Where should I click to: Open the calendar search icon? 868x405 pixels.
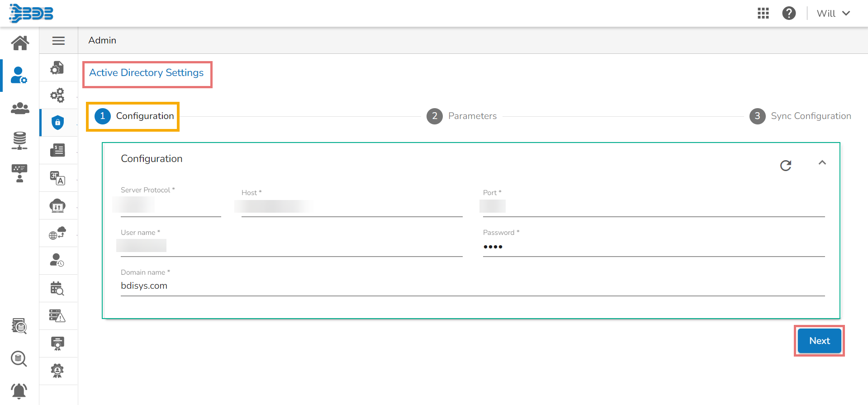point(57,288)
